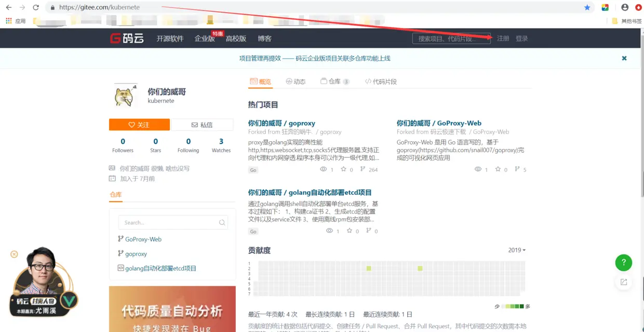Click the 尤雨溪 封面人物 promo image
This screenshot has width=644, height=332.
44,282
